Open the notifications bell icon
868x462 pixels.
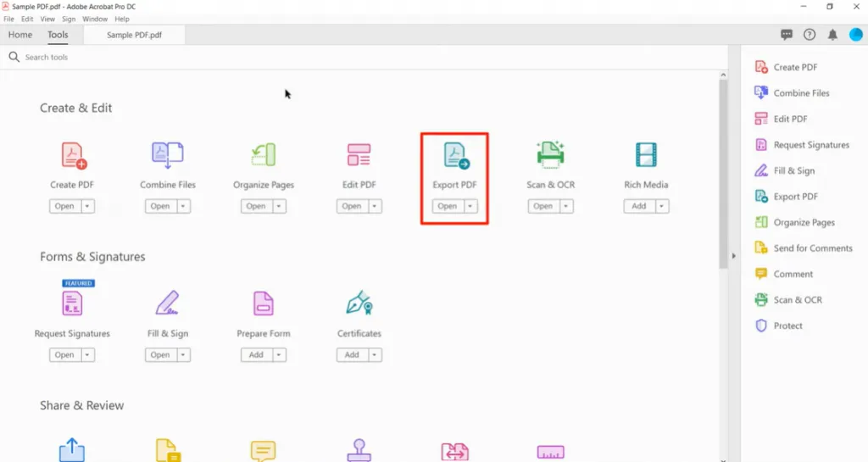[832, 35]
